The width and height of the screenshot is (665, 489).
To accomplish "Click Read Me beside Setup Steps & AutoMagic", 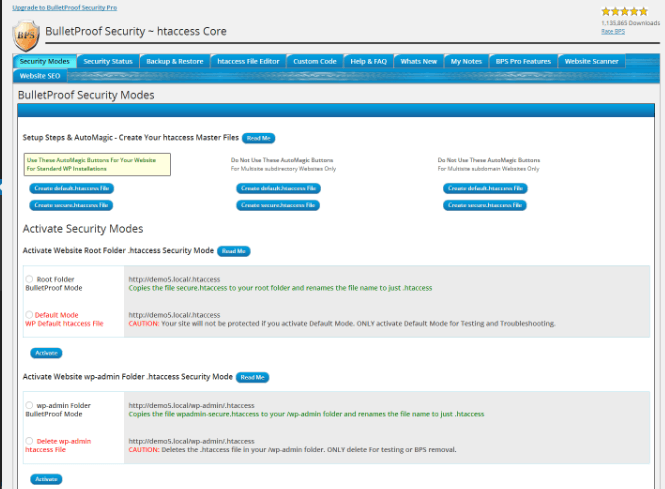I will pos(258,138).
